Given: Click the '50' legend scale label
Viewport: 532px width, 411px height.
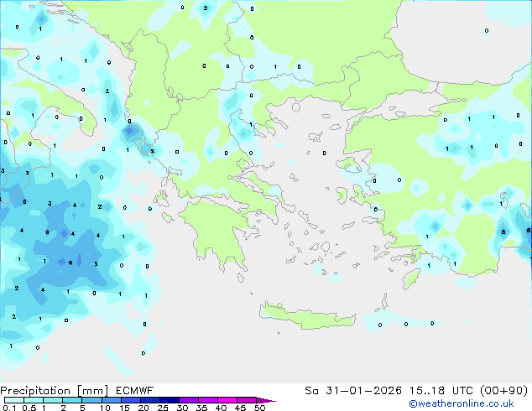Looking at the screenshot, I should click(259, 408).
